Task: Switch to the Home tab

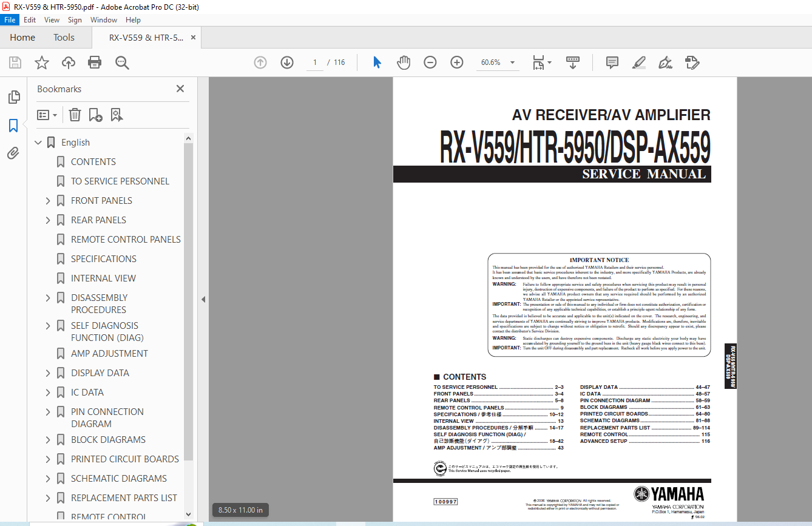Action: [x=22, y=38]
